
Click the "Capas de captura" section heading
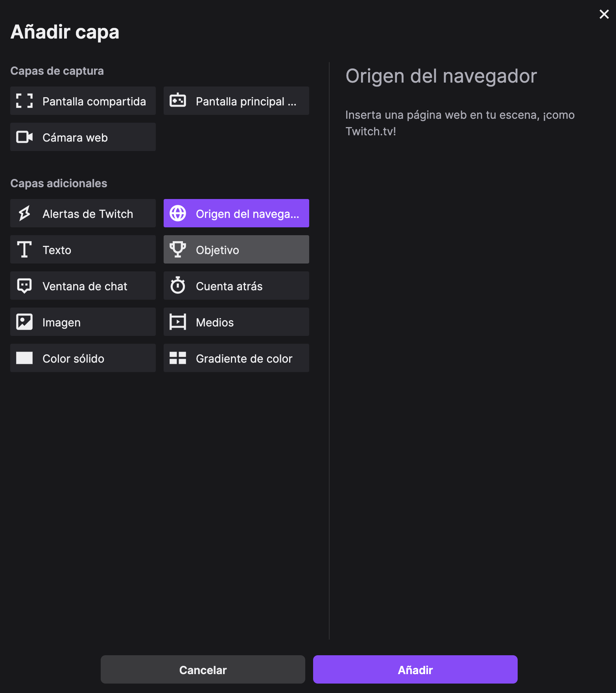click(57, 71)
